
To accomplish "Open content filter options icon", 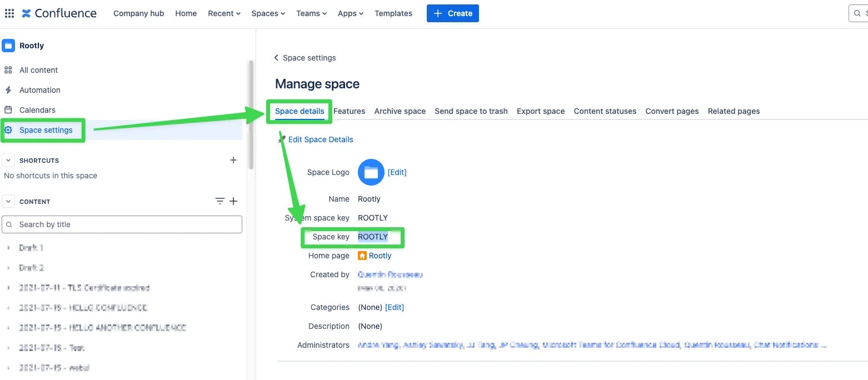I will [x=220, y=201].
